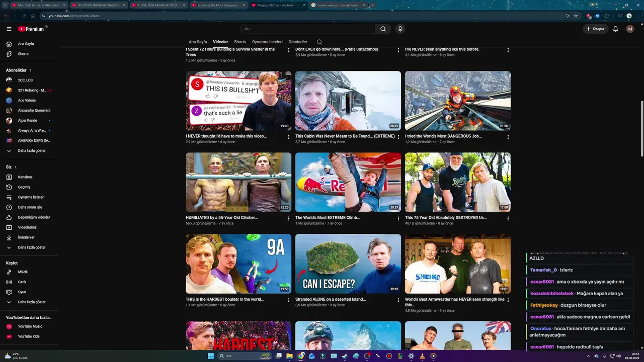The height and width of the screenshot is (362, 644).
Task: Open a new browser tab
Action: coord(373,5)
